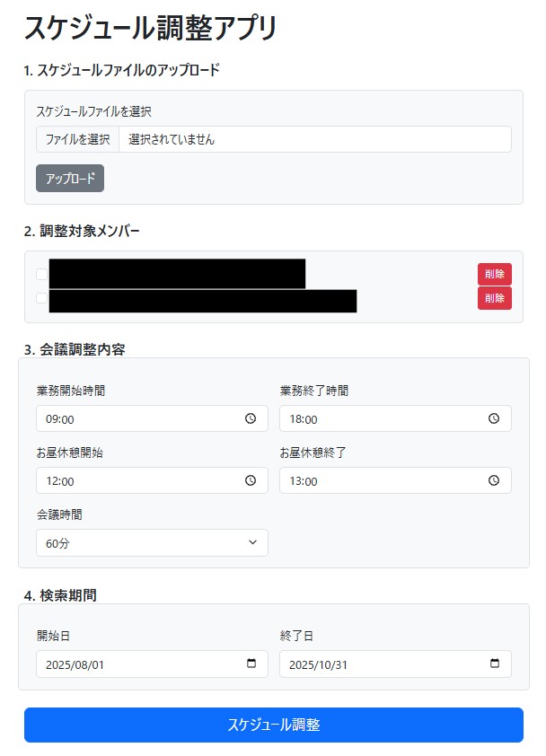Click the 2025/08/01 開始日 date field
Screen dimensions: 546x756
point(135,664)
